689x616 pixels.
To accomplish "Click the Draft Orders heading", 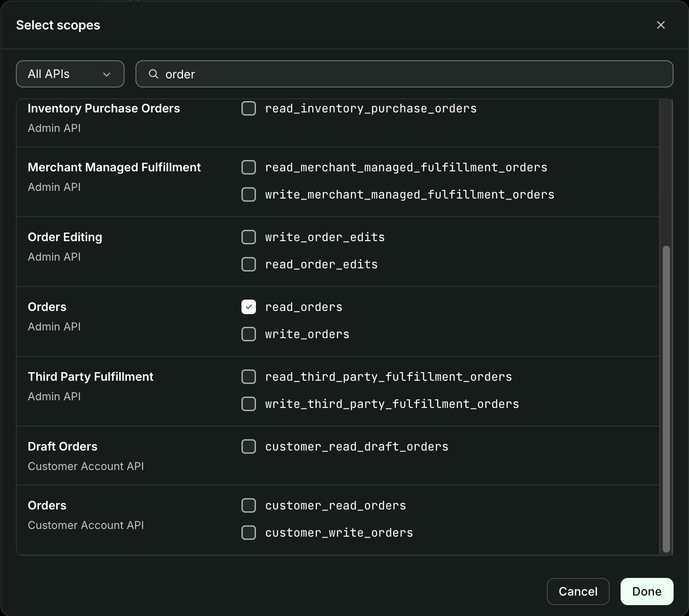I will [63, 446].
